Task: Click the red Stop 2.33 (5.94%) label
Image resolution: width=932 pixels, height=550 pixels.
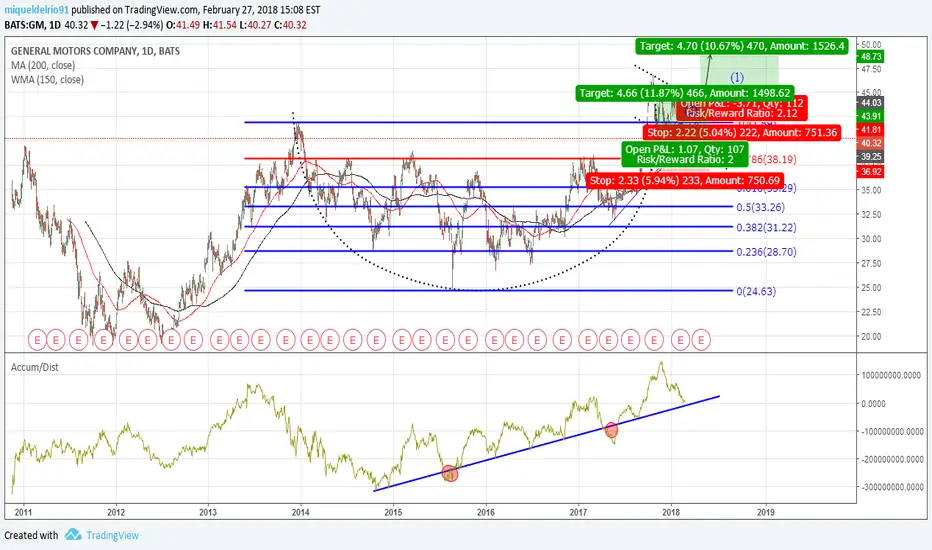Action: coord(685,180)
